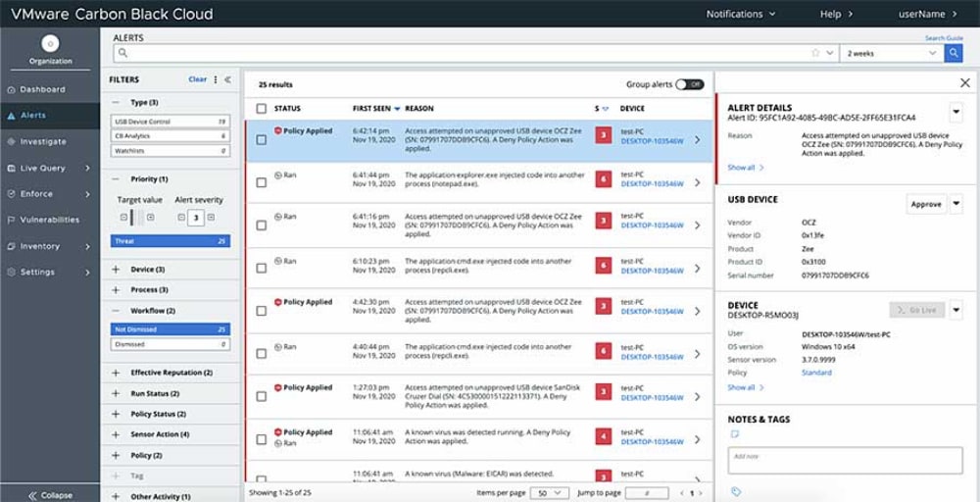Expand the Device (3) filter section
This screenshot has height=502, width=980.
pyautogui.click(x=115, y=270)
